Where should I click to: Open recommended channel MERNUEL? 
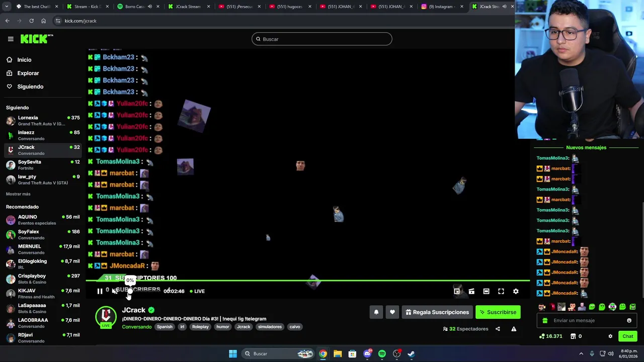[43, 249]
